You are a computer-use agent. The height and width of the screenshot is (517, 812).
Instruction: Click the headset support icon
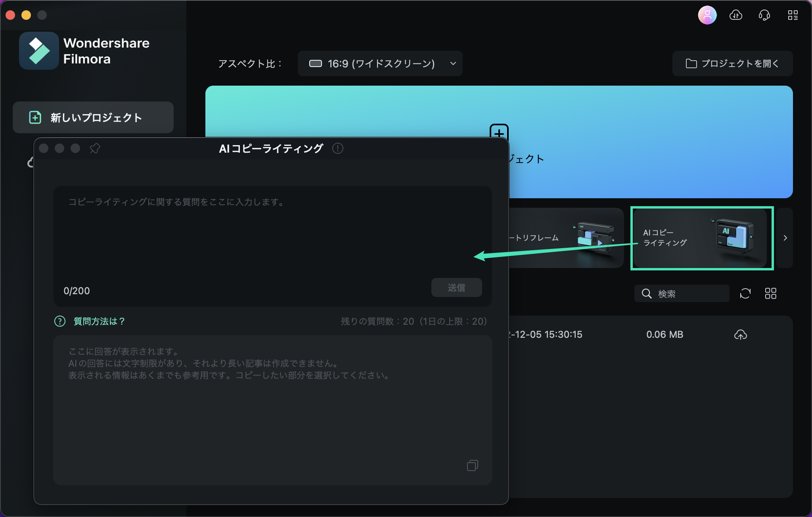[x=764, y=15]
